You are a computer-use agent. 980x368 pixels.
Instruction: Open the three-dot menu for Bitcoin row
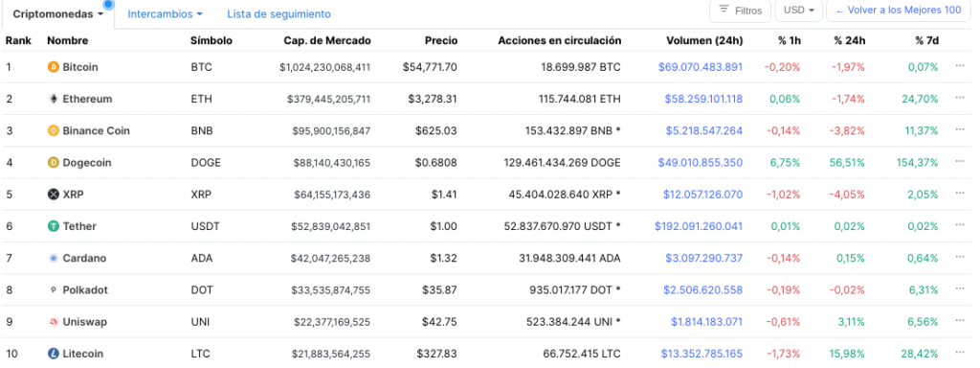click(x=960, y=66)
